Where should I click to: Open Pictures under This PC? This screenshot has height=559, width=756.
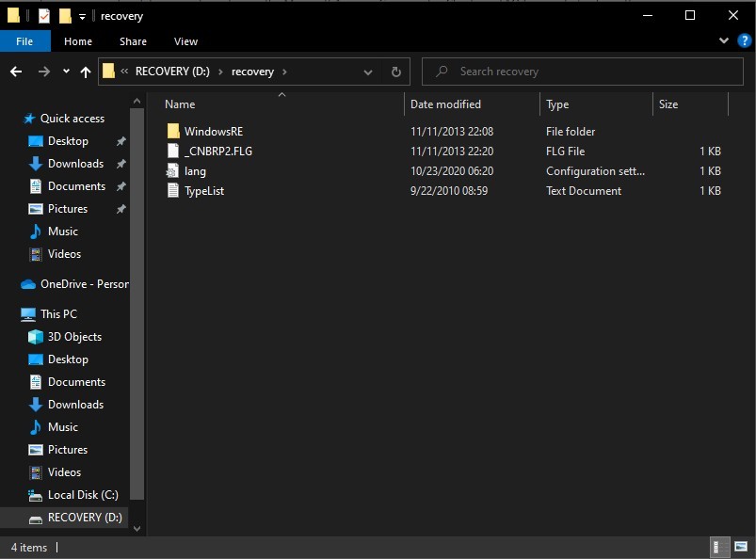[x=68, y=450]
